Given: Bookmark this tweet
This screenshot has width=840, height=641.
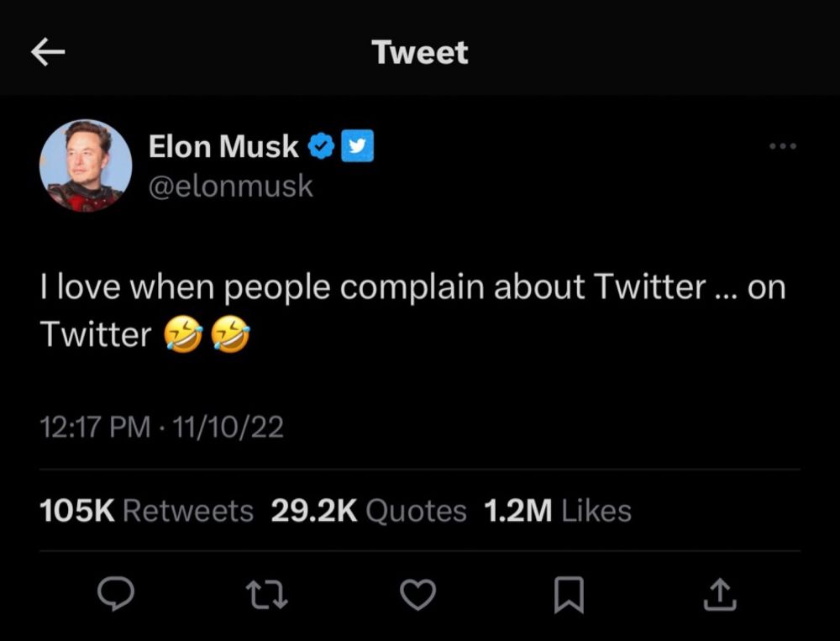Looking at the screenshot, I should [569, 596].
